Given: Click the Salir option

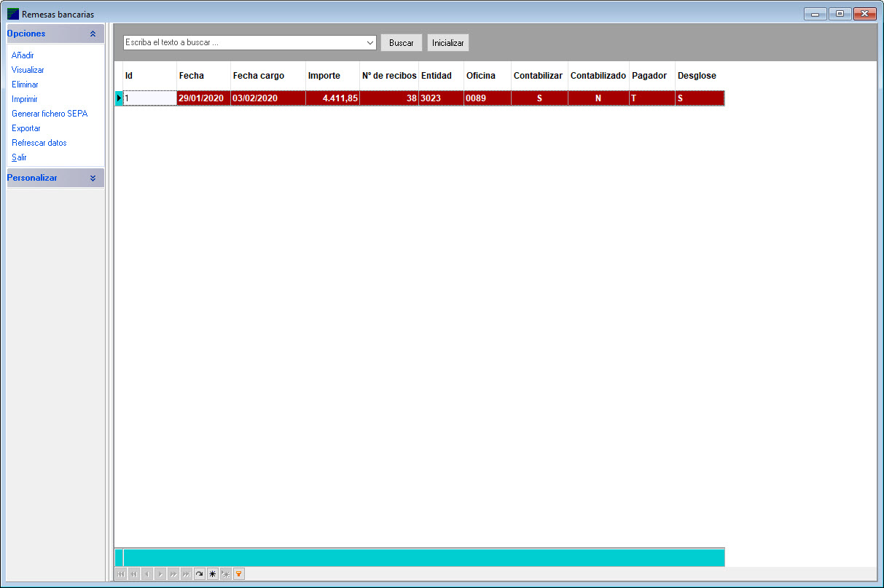Looking at the screenshot, I should (x=19, y=157).
